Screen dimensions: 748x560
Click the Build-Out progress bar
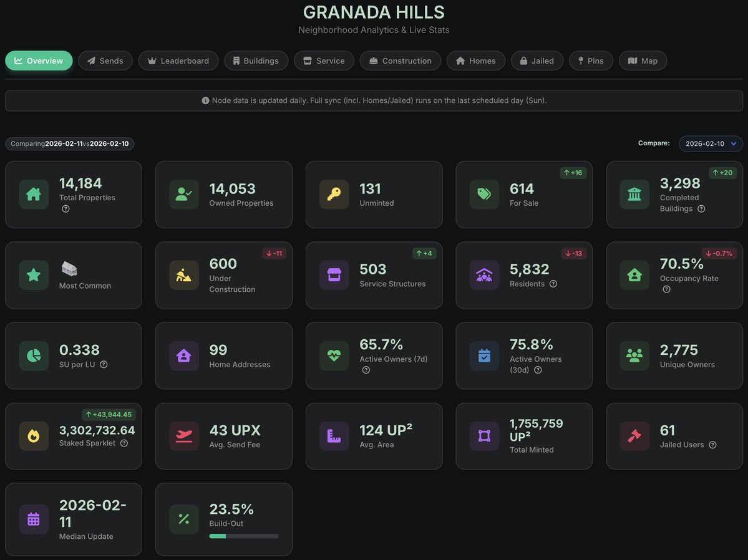pyautogui.click(x=244, y=536)
